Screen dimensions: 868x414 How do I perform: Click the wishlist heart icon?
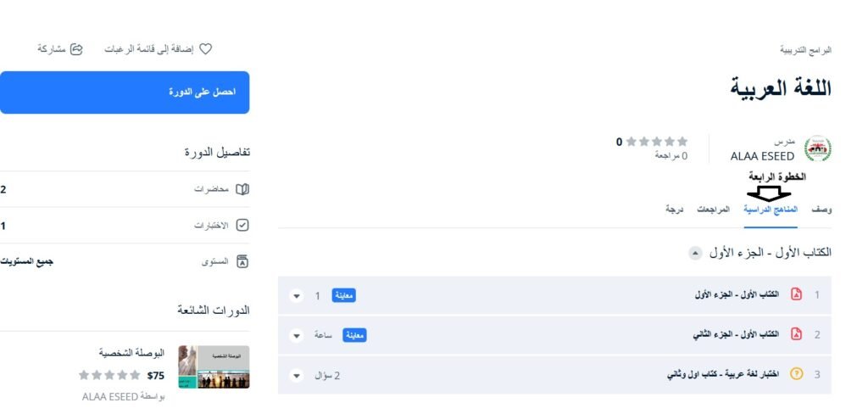coord(204,49)
